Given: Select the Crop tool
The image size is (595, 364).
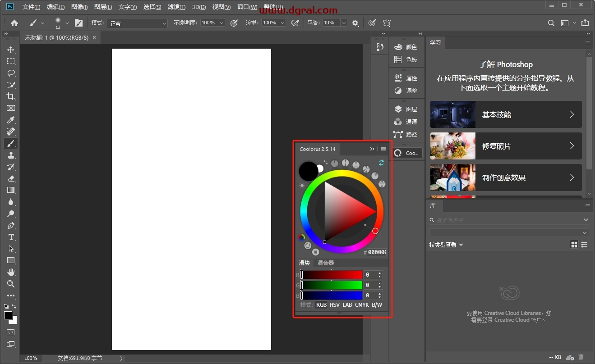Looking at the screenshot, I should (11, 96).
